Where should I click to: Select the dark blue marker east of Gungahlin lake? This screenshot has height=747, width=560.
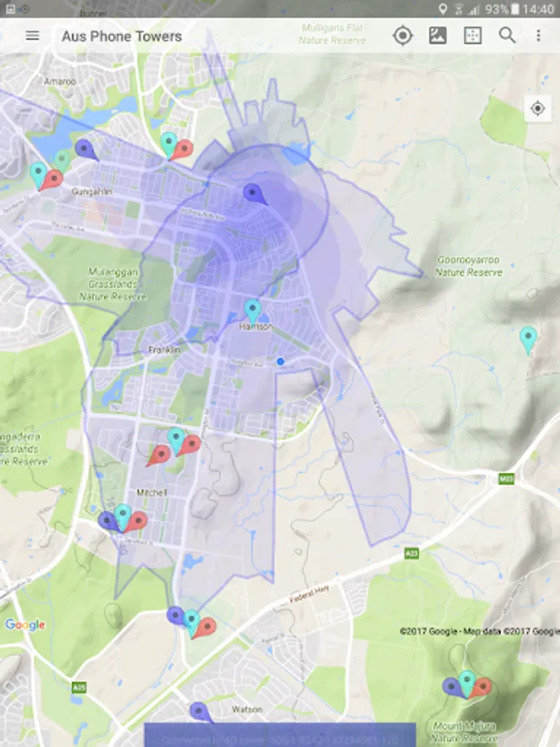[85, 149]
